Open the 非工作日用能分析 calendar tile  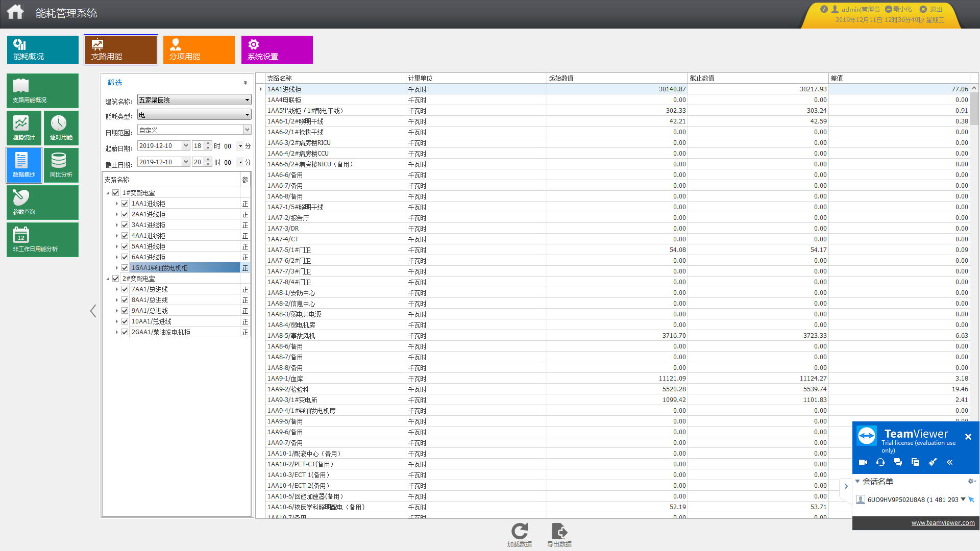[42, 239]
